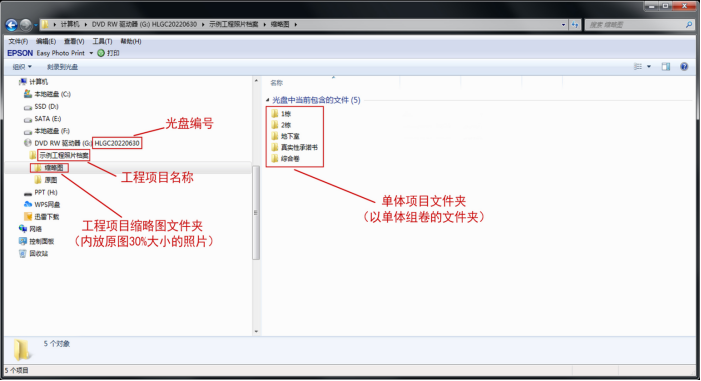
Task: Click the Back navigation arrow button
Action: (x=12, y=25)
